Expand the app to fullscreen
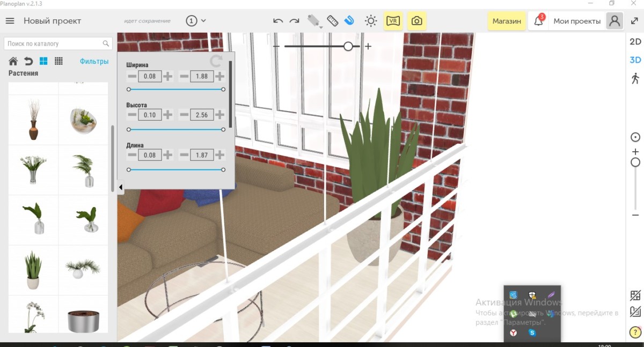Viewport: 644px width, 347px height. (634, 21)
